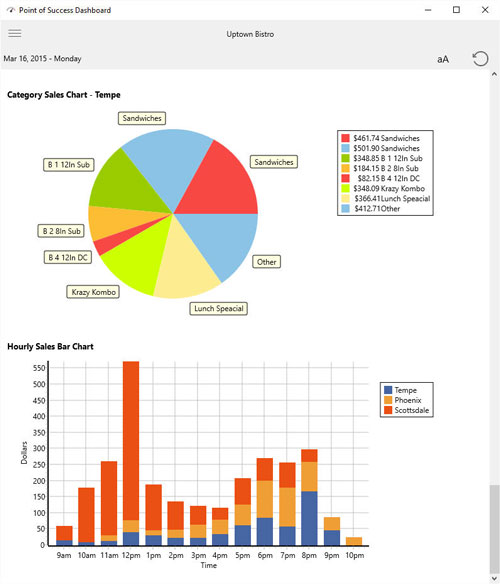Select the Lunch Speacial pie label
The width and height of the screenshot is (500, 584).
pos(219,308)
